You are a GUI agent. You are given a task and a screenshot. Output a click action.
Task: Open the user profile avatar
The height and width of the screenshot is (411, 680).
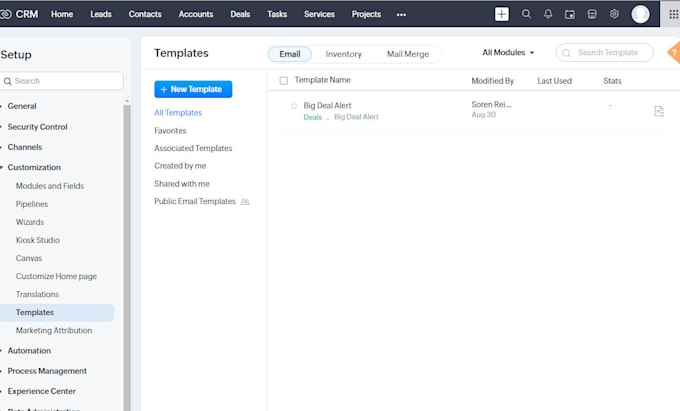point(640,14)
